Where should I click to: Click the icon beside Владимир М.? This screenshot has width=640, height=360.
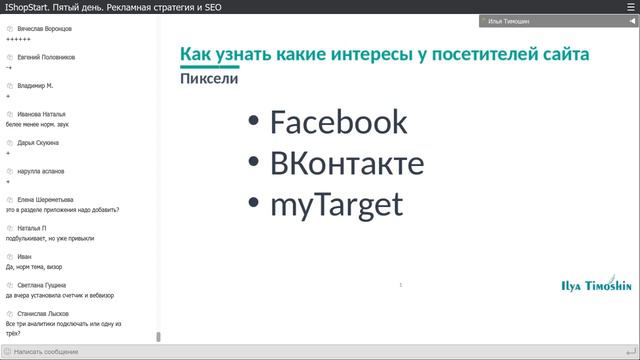coord(10,86)
